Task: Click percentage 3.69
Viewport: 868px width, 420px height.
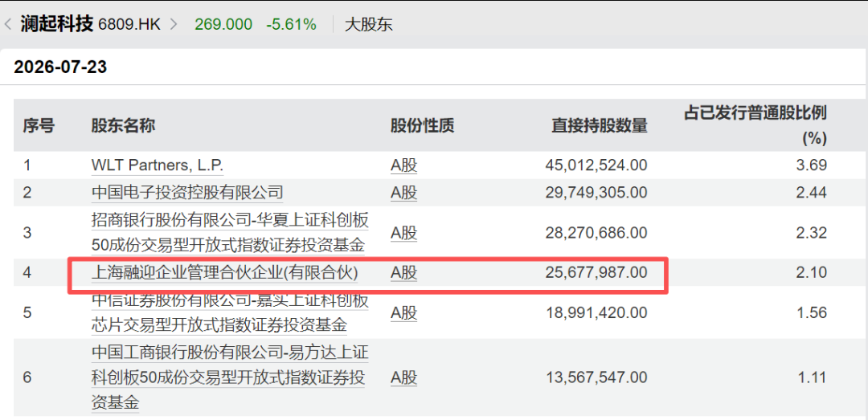Action: (812, 165)
